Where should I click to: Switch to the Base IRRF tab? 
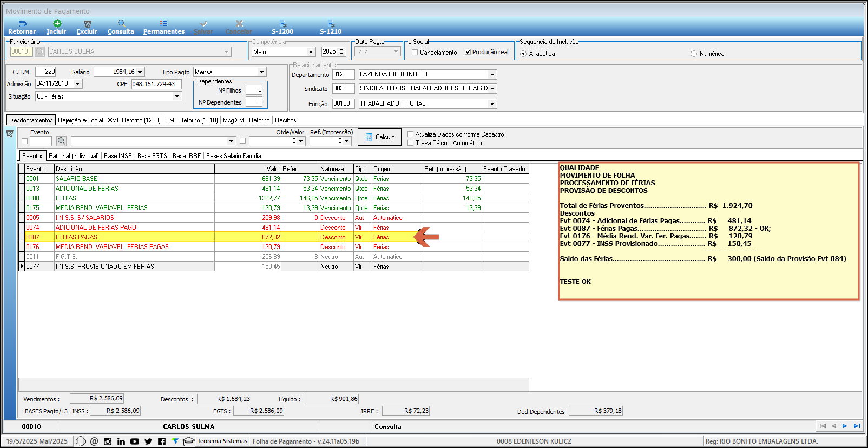click(187, 156)
